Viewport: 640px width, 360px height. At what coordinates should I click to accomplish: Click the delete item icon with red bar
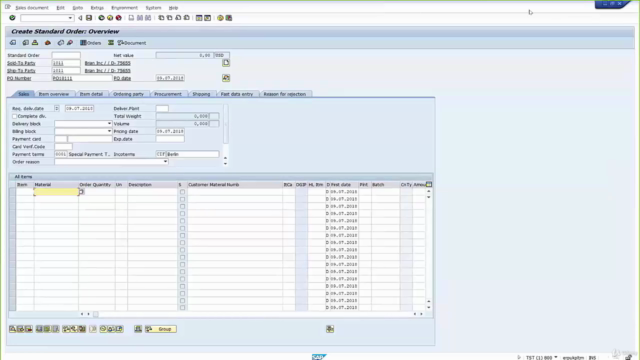pyautogui.click(x=29, y=329)
